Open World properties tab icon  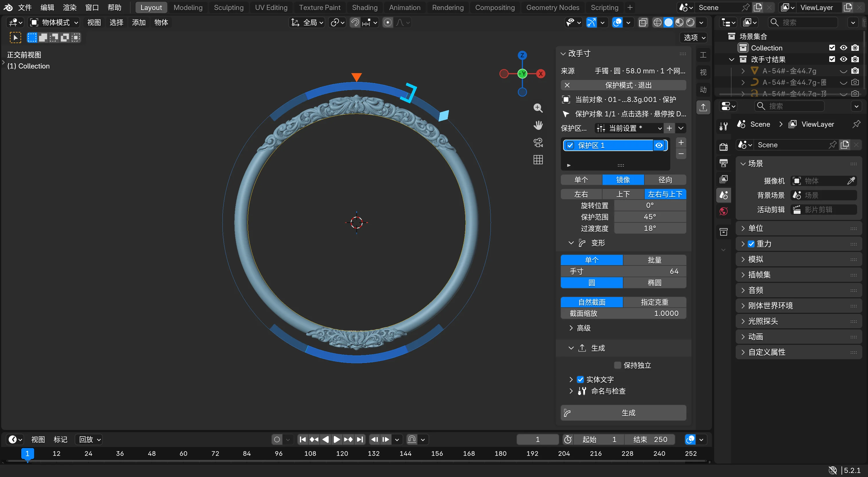tap(723, 211)
